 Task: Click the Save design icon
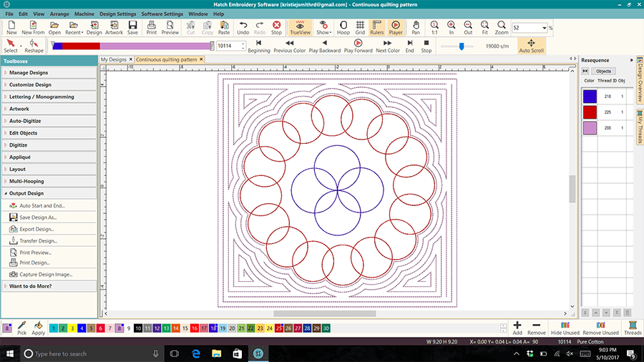[132, 28]
